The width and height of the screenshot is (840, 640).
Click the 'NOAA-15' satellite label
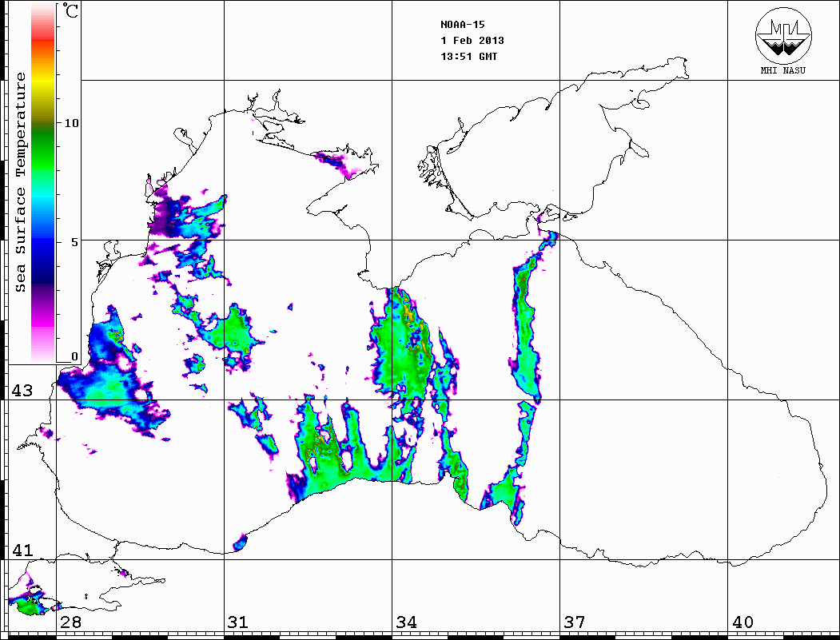point(463,25)
